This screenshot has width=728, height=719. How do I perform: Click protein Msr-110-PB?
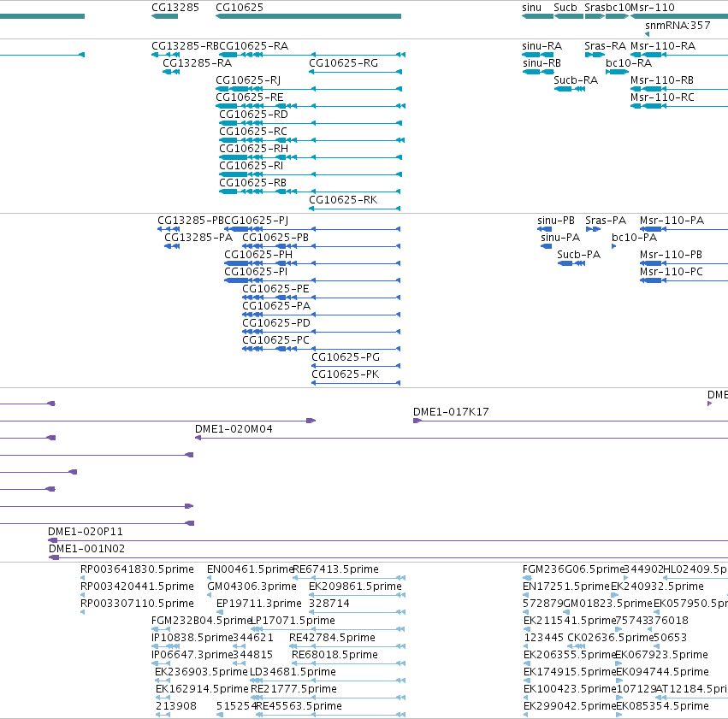[x=671, y=255]
